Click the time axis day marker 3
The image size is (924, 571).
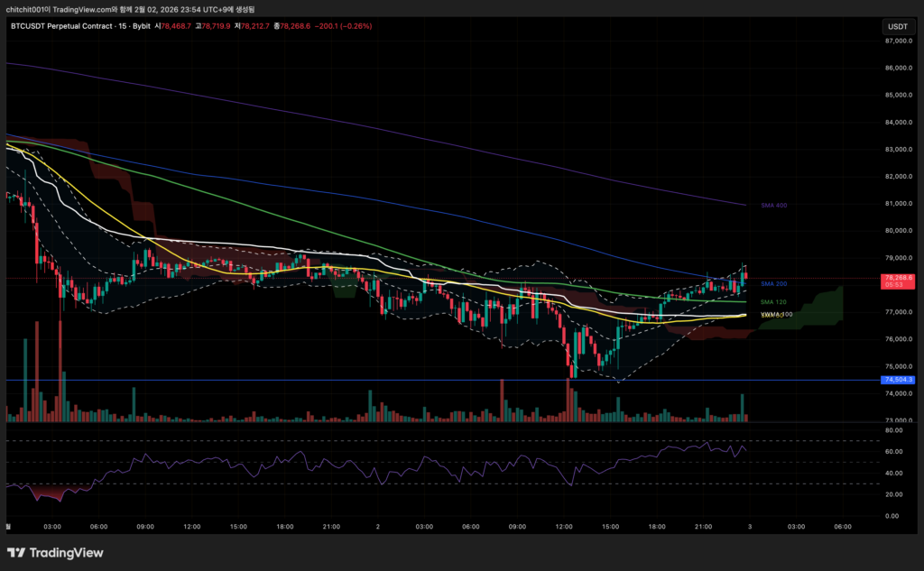pos(749,526)
